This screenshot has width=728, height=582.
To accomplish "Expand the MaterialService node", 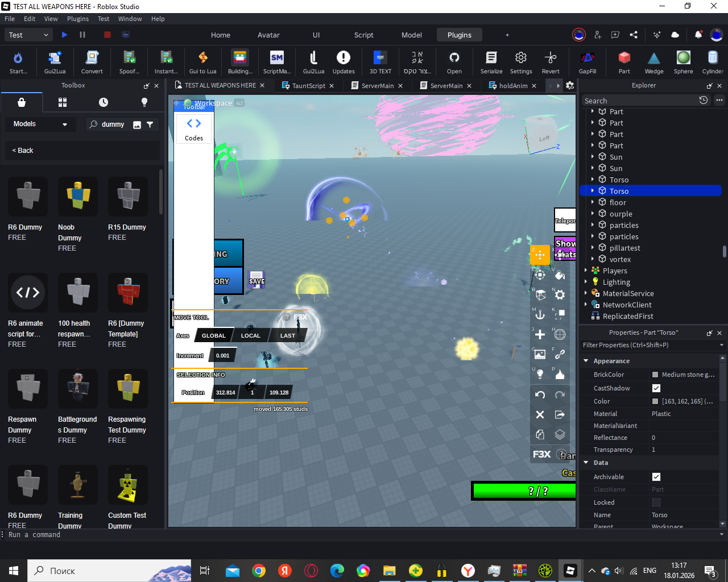I will pyautogui.click(x=586, y=293).
